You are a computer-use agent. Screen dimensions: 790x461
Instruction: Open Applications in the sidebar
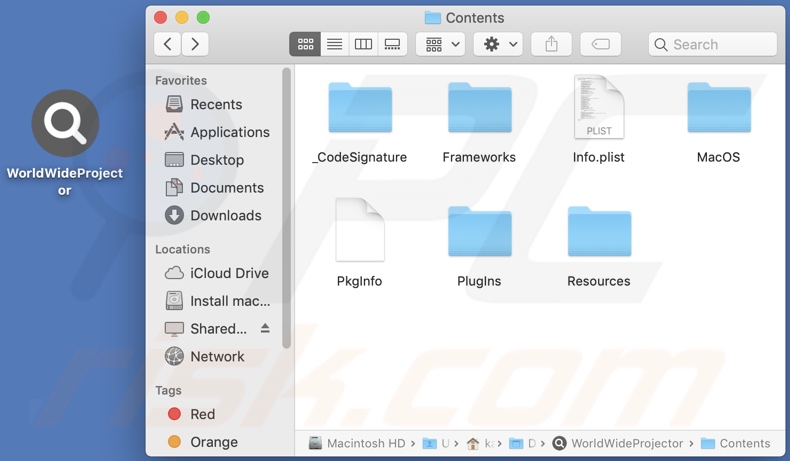[217, 132]
